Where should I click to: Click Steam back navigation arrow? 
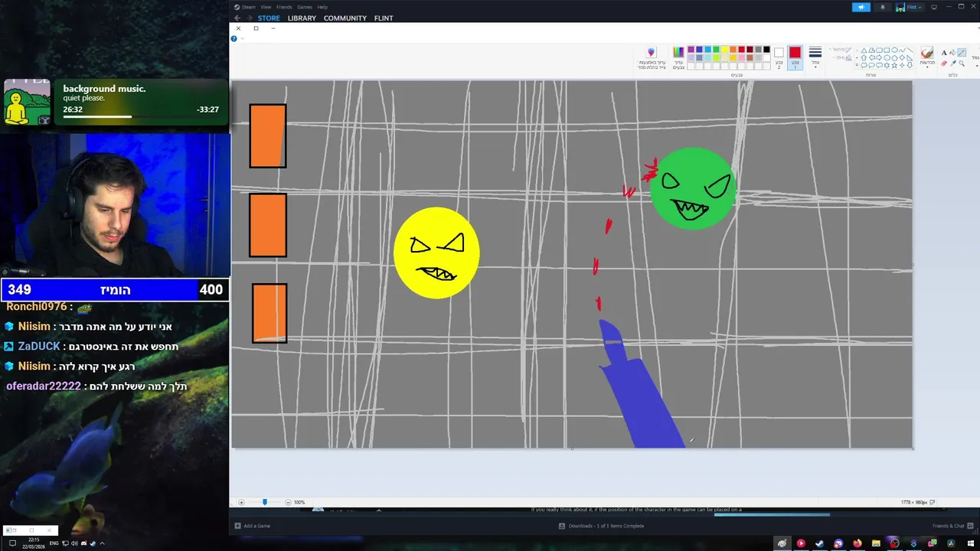[237, 18]
